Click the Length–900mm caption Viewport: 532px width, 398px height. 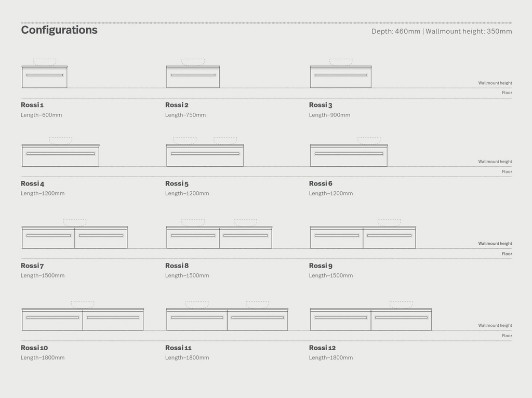click(x=329, y=115)
